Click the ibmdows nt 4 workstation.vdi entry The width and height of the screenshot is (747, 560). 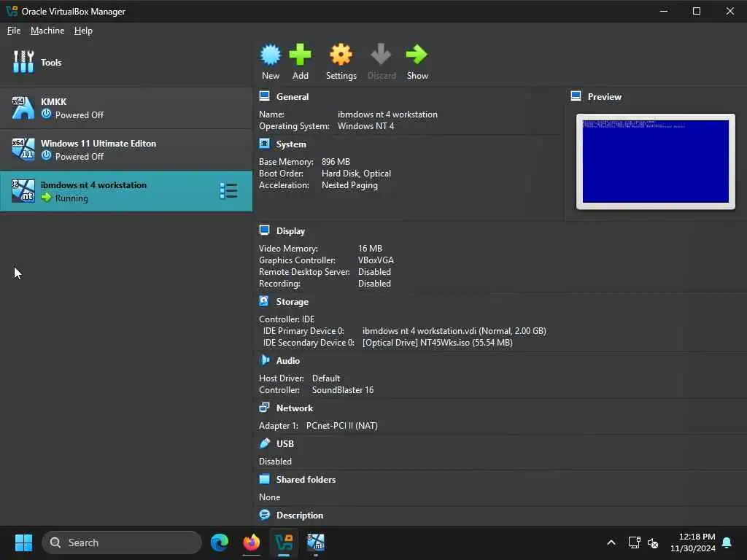pos(454,331)
